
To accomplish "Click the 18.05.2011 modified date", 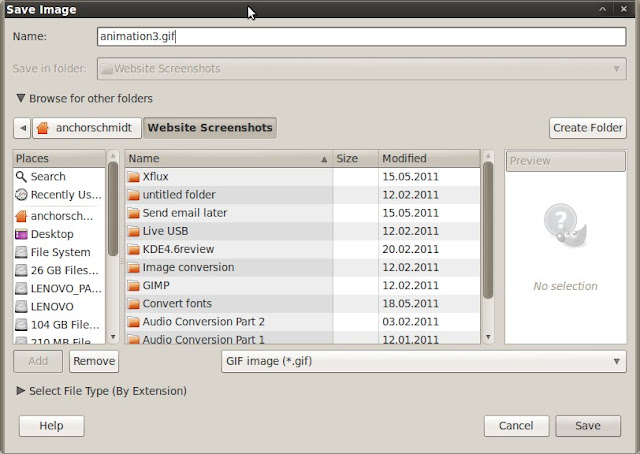I will pos(411,303).
